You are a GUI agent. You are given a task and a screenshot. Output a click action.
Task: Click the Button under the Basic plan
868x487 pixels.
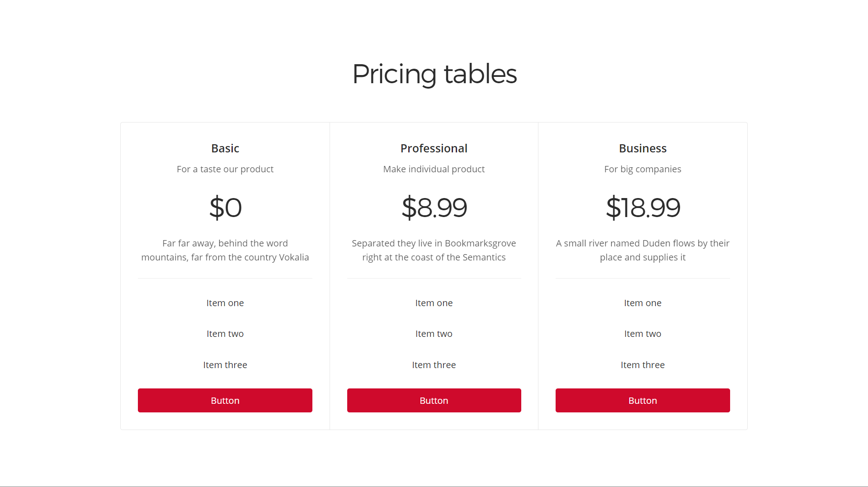[225, 400]
